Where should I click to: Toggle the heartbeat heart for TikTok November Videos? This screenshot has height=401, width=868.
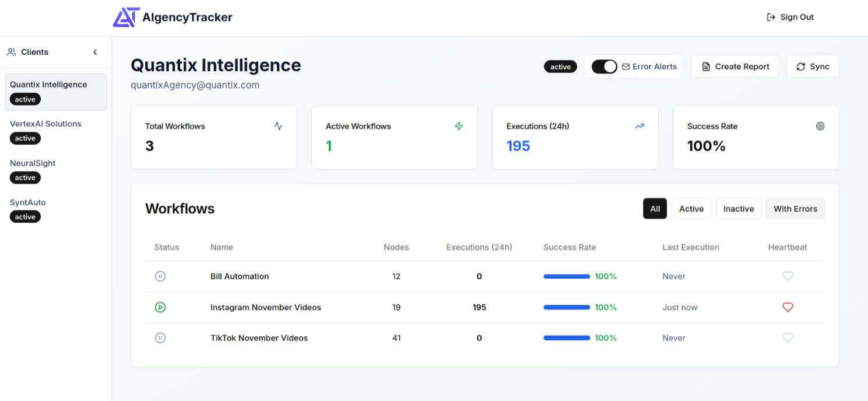click(x=788, y=337)
